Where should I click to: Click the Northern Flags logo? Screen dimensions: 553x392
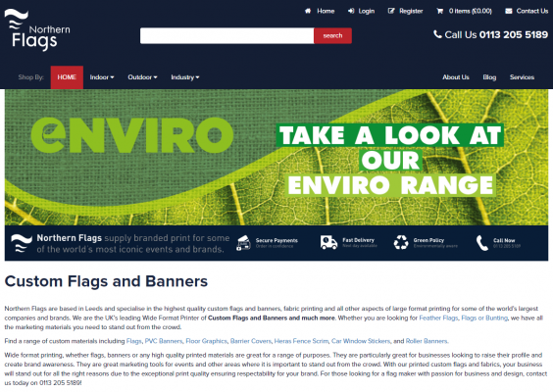point(37,29)
